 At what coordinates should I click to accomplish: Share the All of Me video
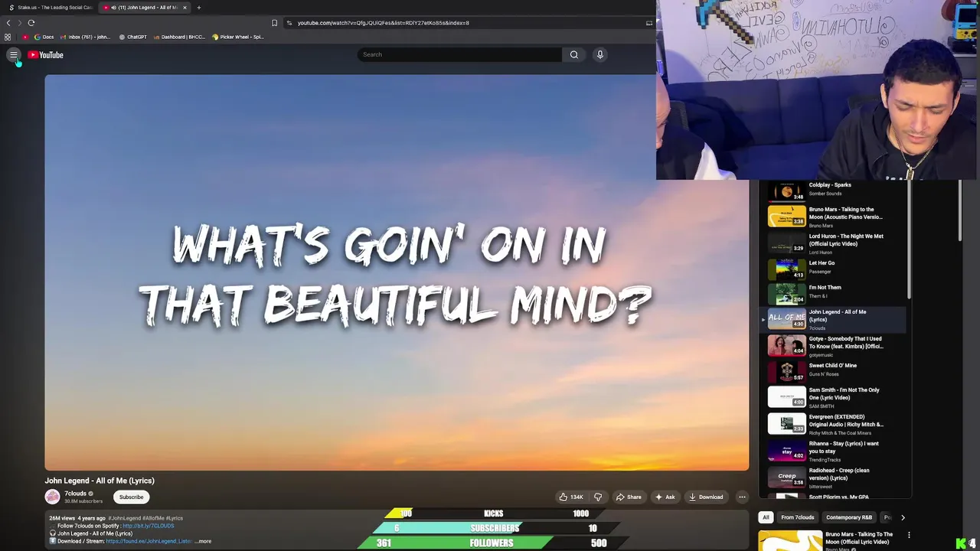629,497
